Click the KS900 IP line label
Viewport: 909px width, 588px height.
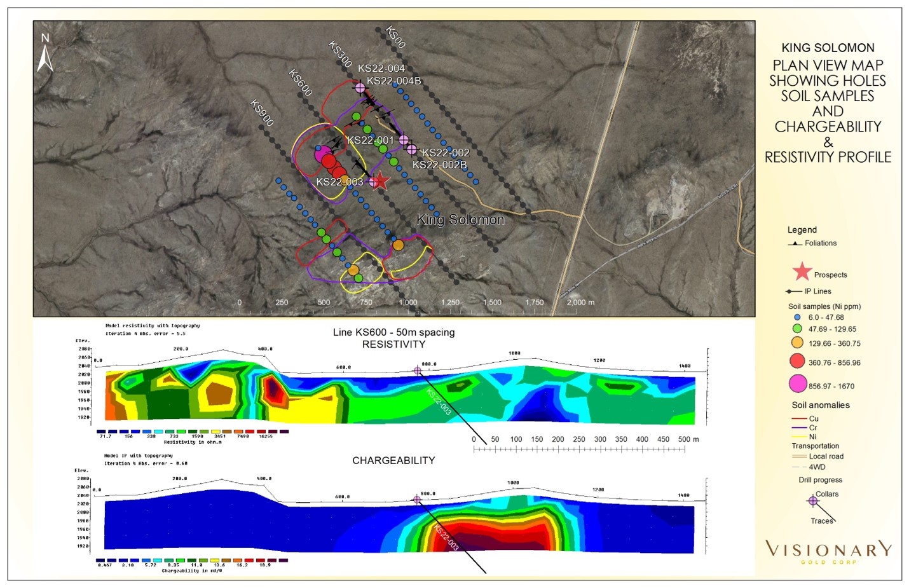tap(262, 113)
